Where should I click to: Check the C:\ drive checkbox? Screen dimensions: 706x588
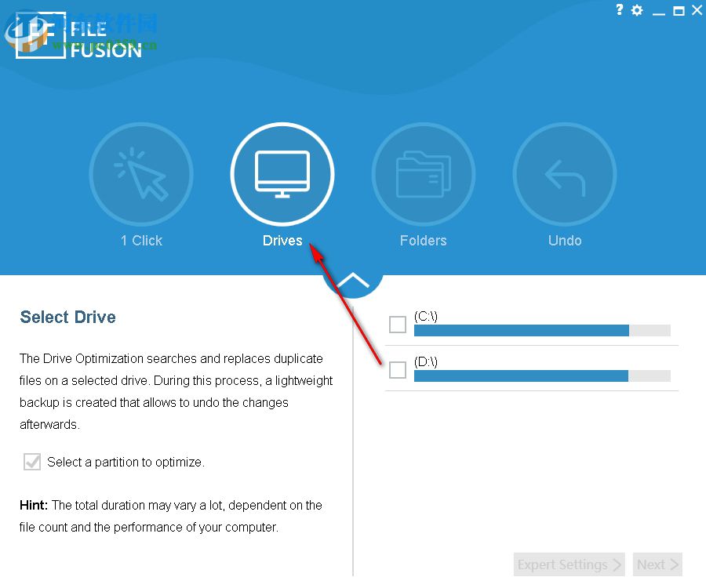[397, 324]
